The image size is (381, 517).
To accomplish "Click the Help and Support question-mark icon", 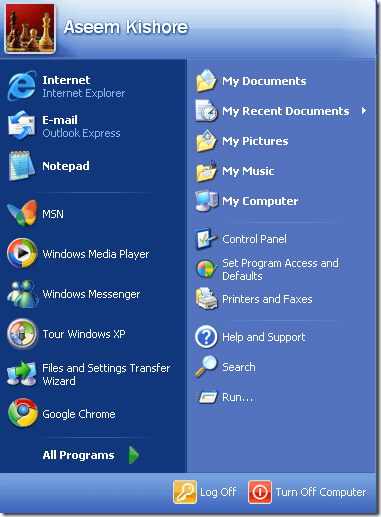I will 206,337.
